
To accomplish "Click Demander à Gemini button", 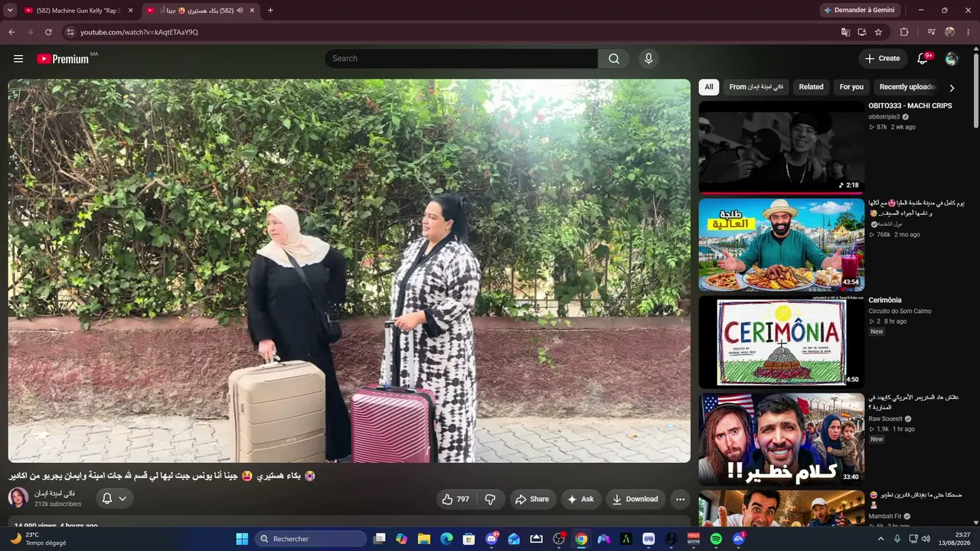I will pos(859,11).
